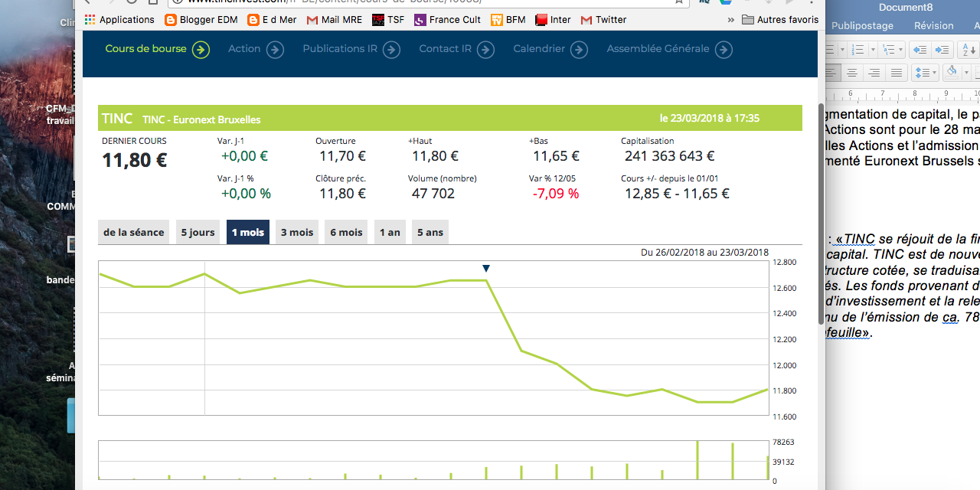Switch the chart to 5 jours
The width and height of the screenshot is (980, 490).
pos(198,232)
